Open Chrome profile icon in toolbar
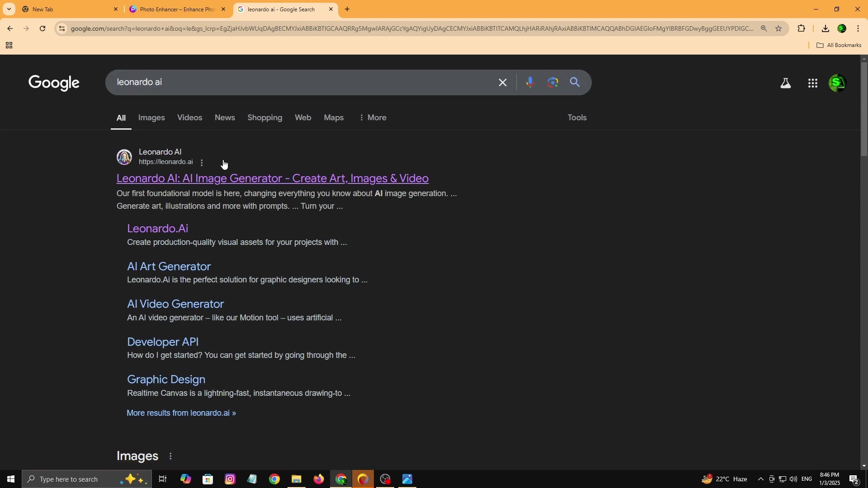Screen dimensions: 868x488 pyautogui.click(x=842, y=28)
